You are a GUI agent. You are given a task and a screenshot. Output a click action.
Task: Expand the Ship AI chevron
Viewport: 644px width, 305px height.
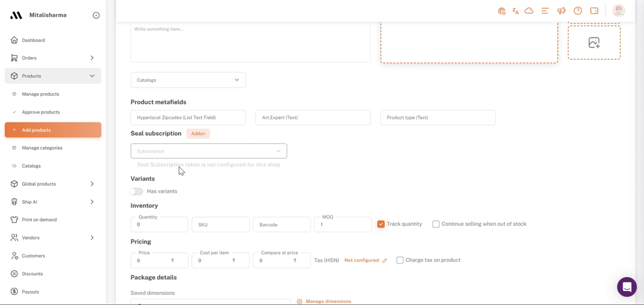coord(92,202)
